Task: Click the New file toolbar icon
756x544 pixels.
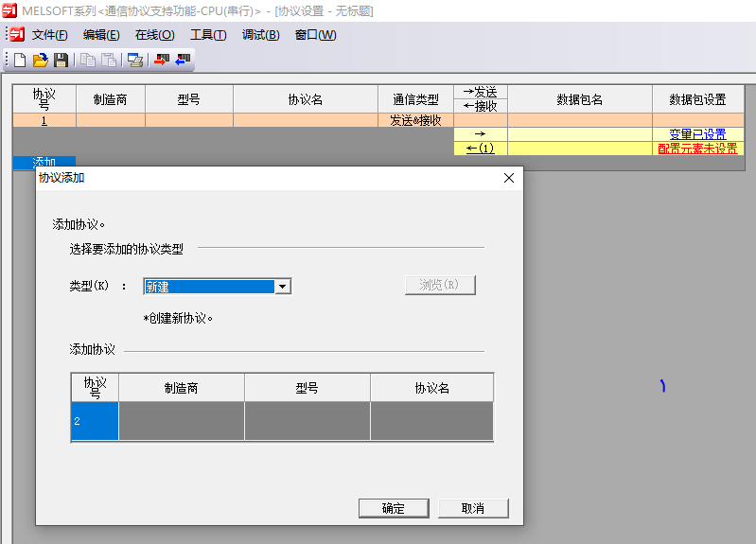Action: 20,61
